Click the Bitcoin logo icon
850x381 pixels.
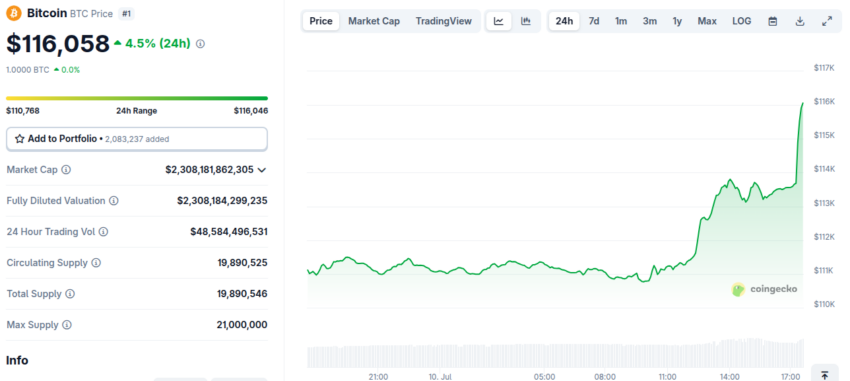(x=14, y=13)
